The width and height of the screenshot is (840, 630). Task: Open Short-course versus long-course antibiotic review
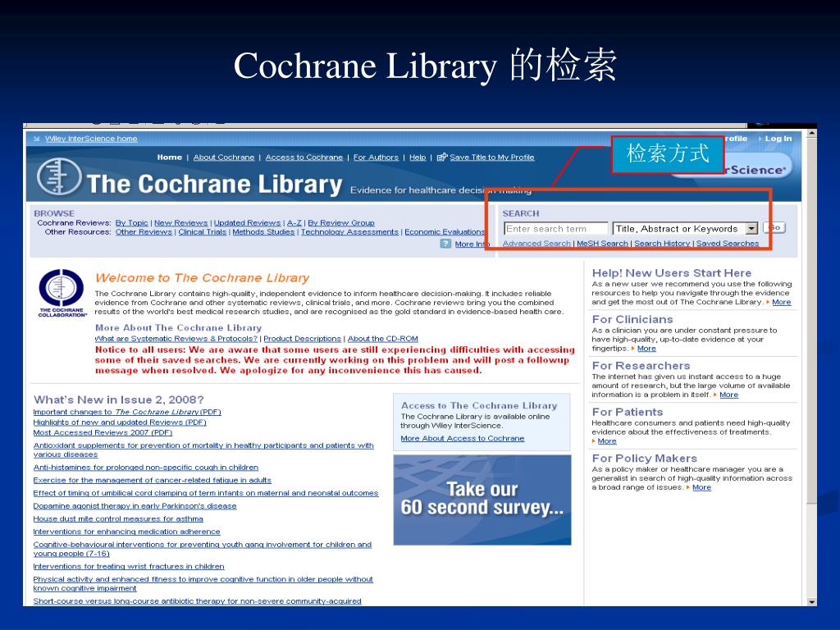197,601
